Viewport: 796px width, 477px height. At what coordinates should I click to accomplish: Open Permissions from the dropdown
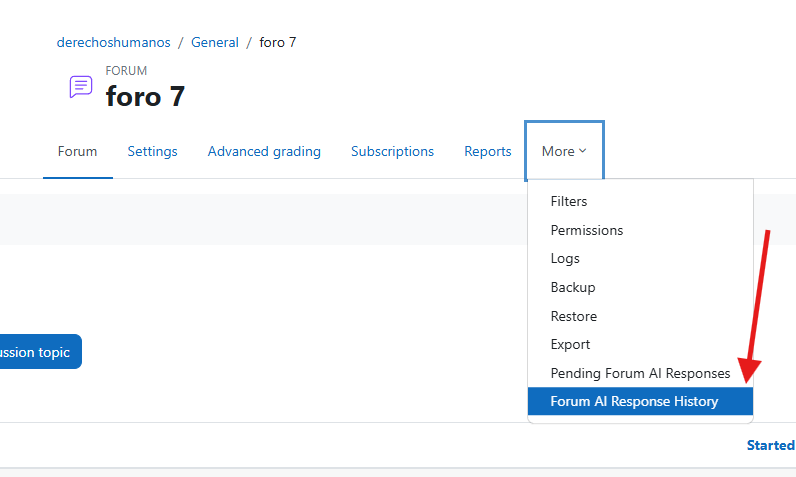pos(586,230)
